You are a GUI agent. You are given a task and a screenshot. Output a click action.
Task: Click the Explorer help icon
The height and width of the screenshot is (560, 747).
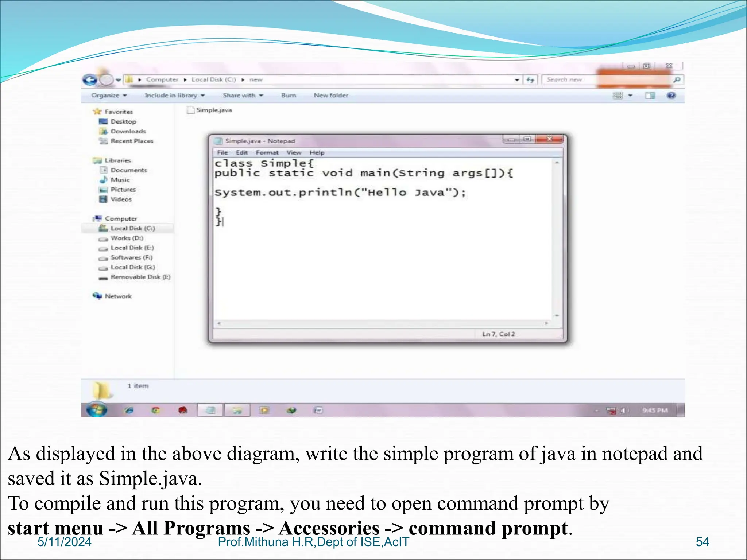tap(671, 96)
